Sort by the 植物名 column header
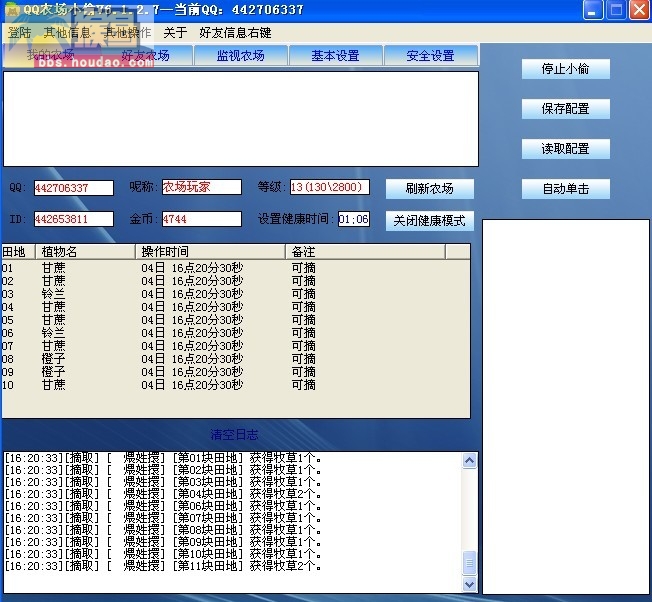The width and height of the screenshot is (652, 602). point(85,252)
